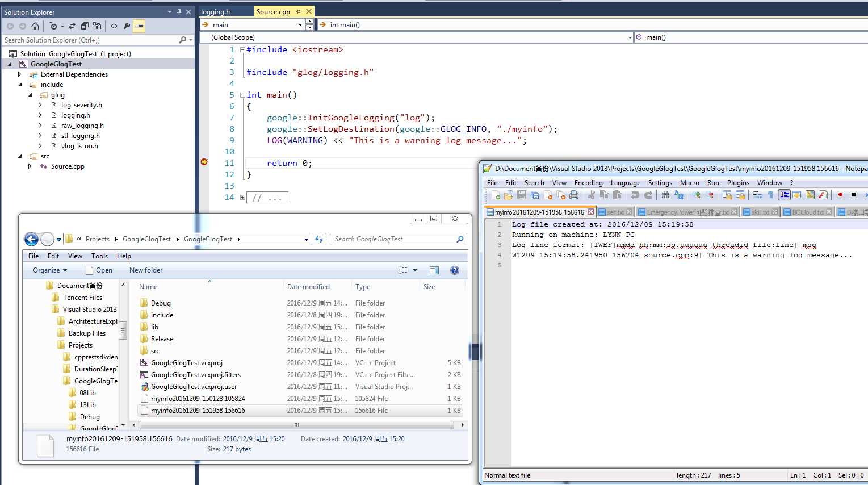This screenshot has height=485, width=868.
Task: Click Undo icon in Notepad++ toolbar
Action: click(x=635, y=195)
